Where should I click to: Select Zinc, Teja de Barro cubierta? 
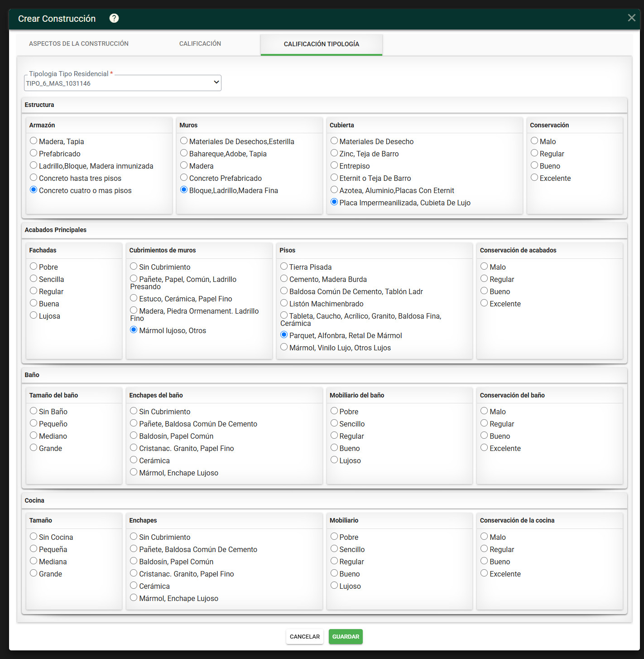tap(334, 153)
